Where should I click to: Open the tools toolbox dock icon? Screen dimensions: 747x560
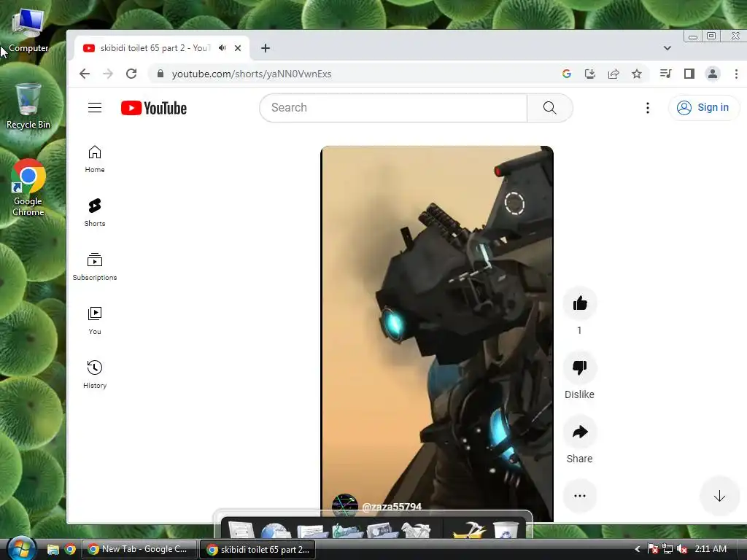pyautogui.click(x=416, y=530)
